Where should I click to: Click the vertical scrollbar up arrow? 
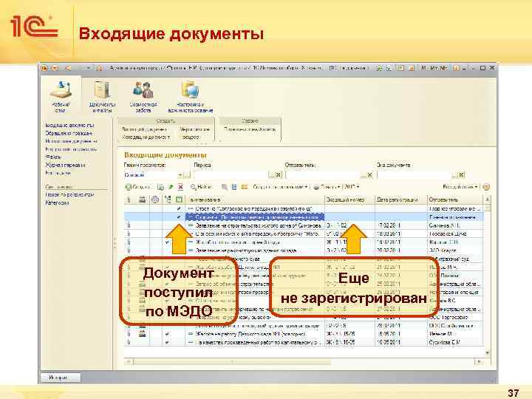(487, 199)
